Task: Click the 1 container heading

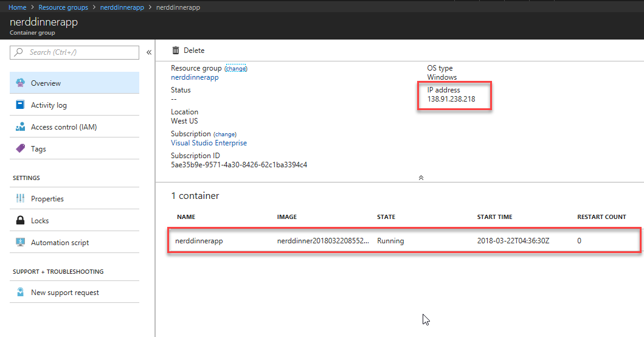Action: 195,196
